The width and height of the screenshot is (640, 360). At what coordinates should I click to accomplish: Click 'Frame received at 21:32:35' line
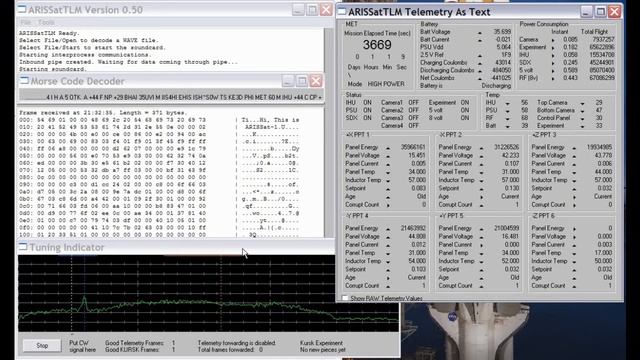coord(103,113)
